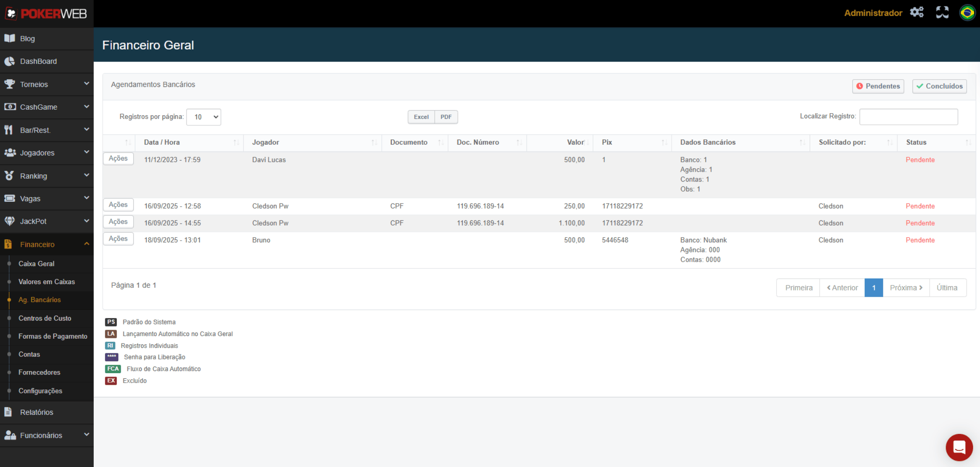Image resolution: width=980 pixels, height=467 pixels.
Task: Click the Localizar Registro search field
Action: 908,117
